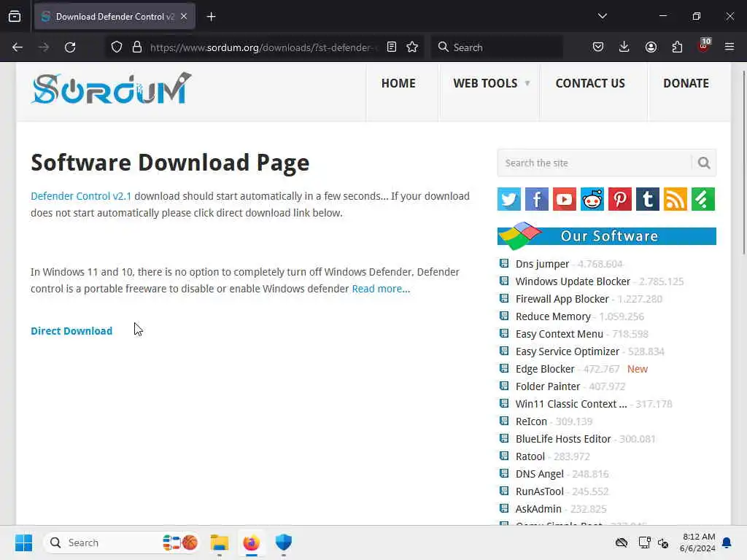The image size is (747, 560).
Task: Open tracking protection shield icon
Action: point(117,47)
